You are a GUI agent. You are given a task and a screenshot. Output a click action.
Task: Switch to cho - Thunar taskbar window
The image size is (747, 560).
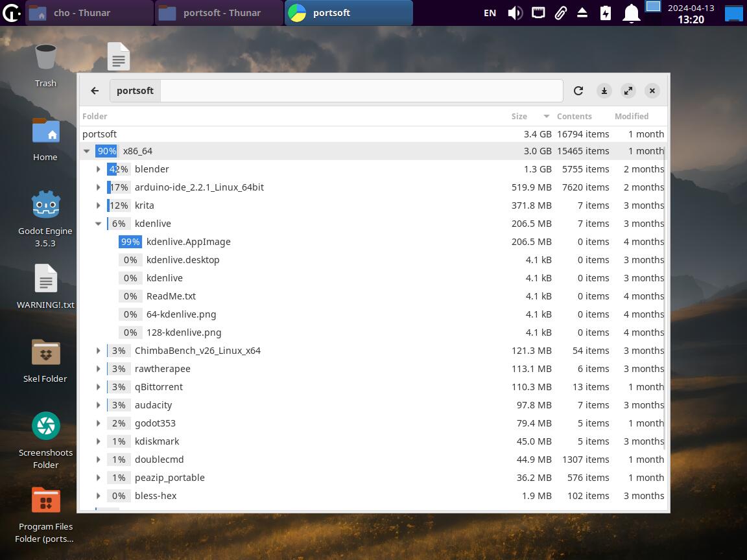click(90, 13)
